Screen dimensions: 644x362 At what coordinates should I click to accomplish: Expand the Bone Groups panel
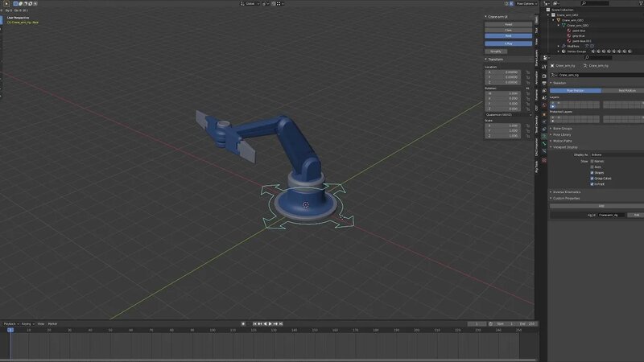562,129
